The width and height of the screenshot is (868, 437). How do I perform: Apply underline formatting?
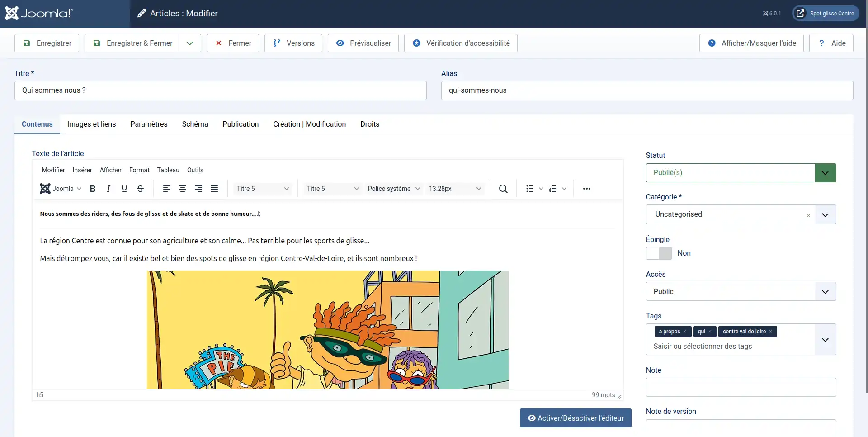pos(124,189)
